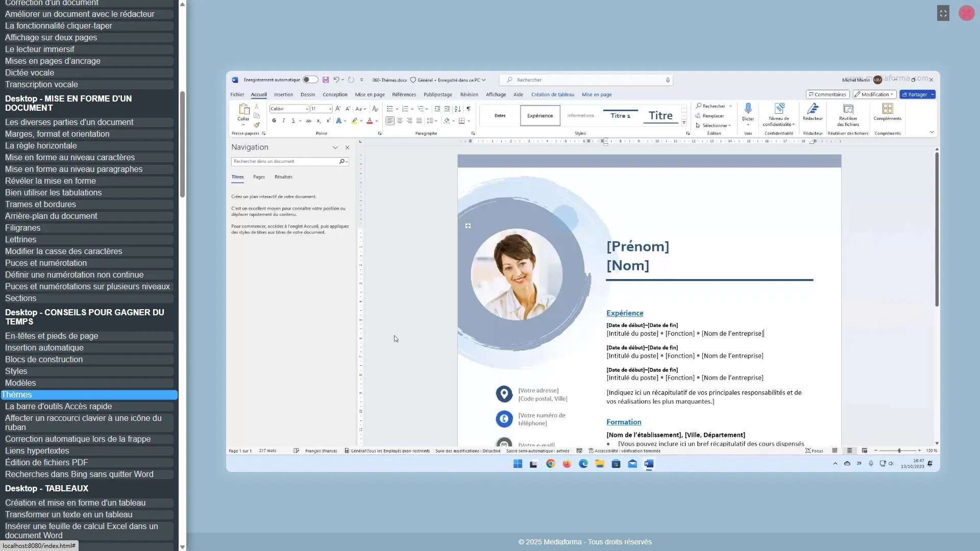This screenshot has height=551, width=980.
Task: Click the Dicter microphone icon
Action: (748, 109)
